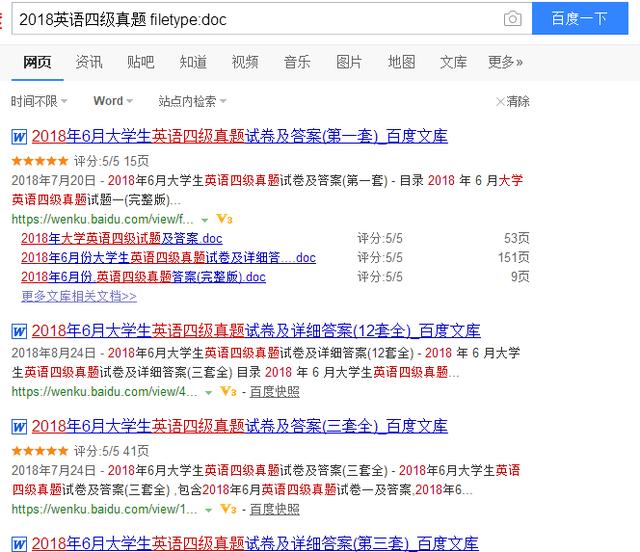
Task: Open the 地图 tab
Action: 401,62
